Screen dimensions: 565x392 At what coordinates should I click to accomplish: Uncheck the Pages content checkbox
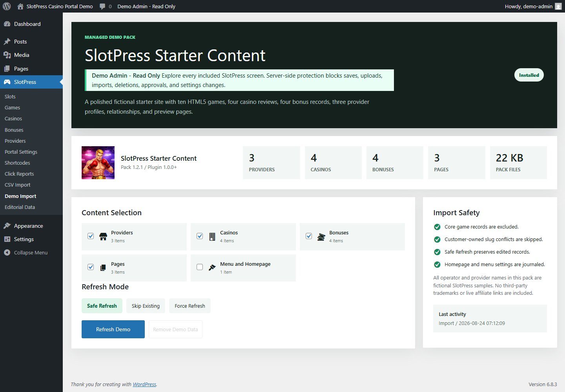coord(91,267)
